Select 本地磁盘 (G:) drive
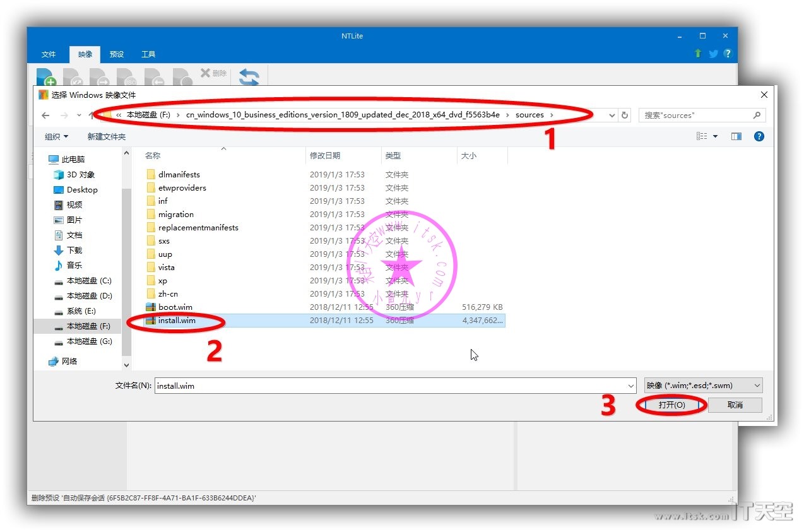Image resolution: width=804 pixels, height=532 pixels. point(83,341)
